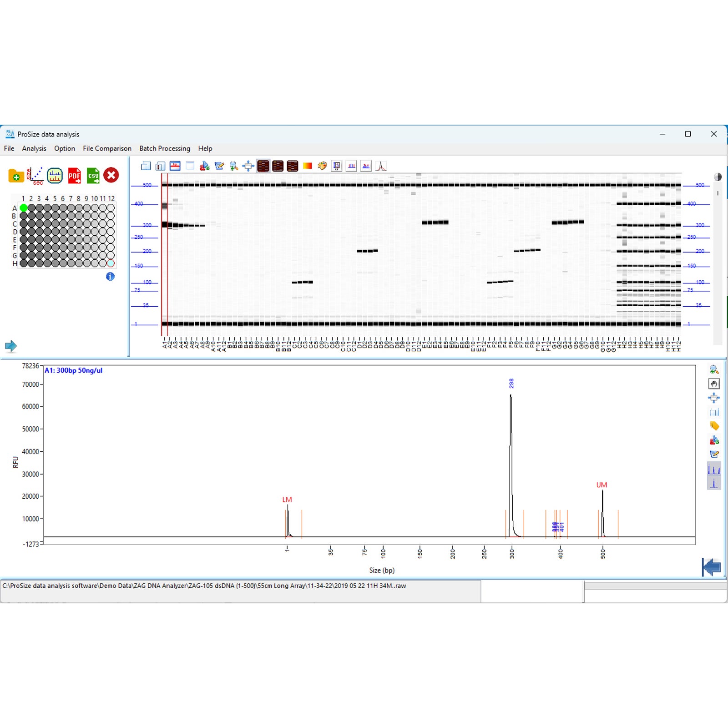The height and width of the screenshot is (728, 728).
Task: Open the Analysis menu
Action: click(34, 148)
